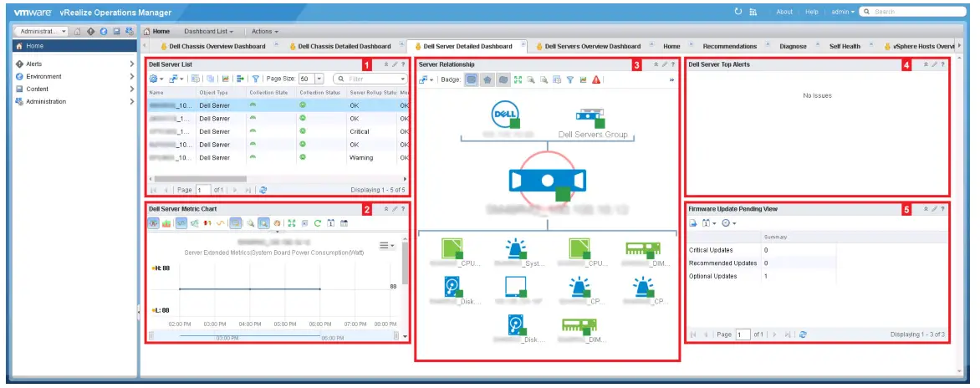This screenshot has width=980, height=388.
Task: Open the admin user dropdown
Action: 843,12
